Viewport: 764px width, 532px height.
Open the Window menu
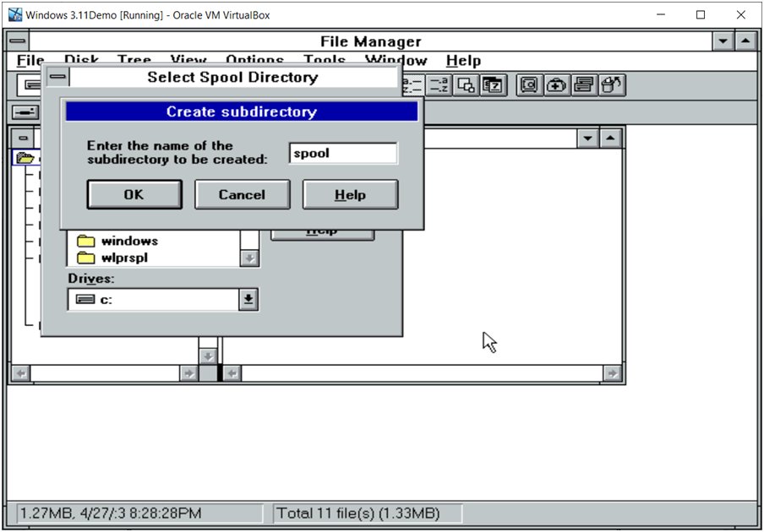[x=396, y=60]
